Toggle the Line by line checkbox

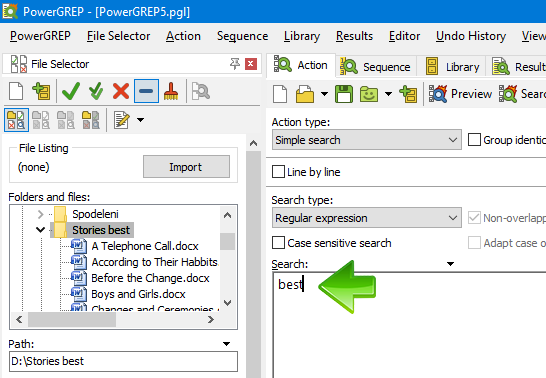278,172
